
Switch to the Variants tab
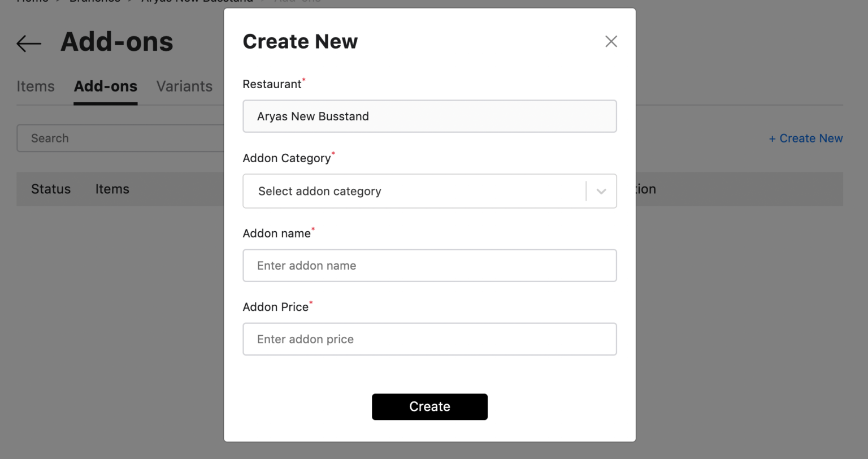pos(184,86)
